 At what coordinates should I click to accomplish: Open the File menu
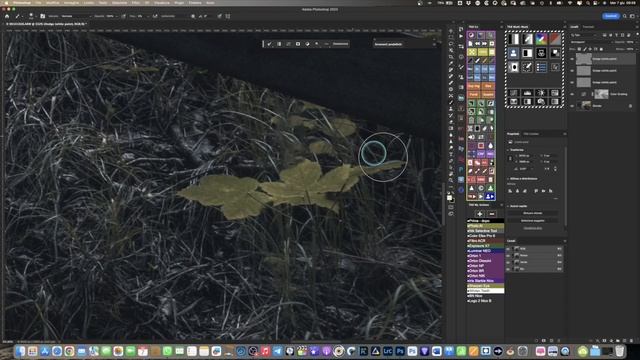coord(37,2)
